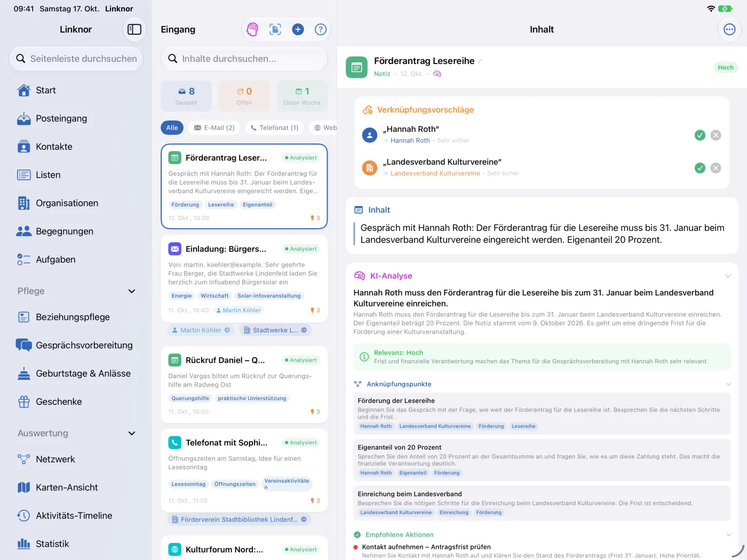747x560 pixels.
Task: Open Posteingang in the sidebar
Action: (76, 118)
